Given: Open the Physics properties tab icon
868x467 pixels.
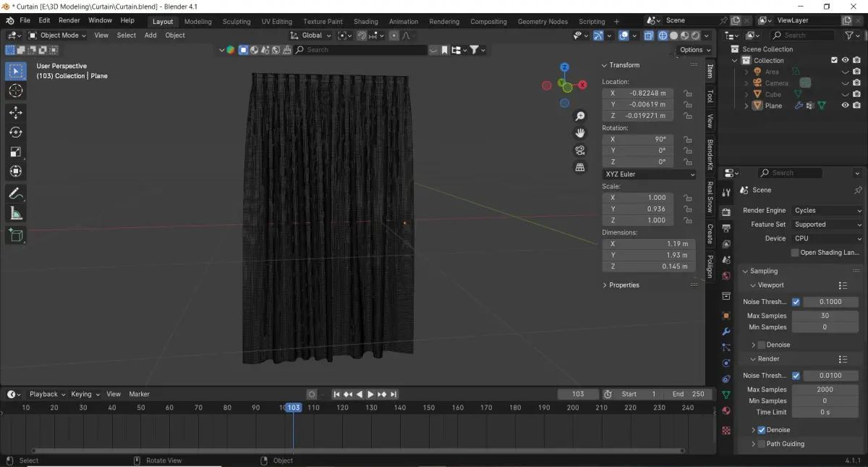Looking at the screenshot, I should tap(726, 363).
